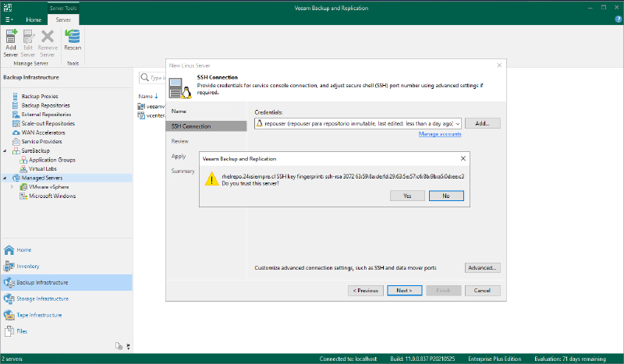Collapse the Managed Servers tree node
This screenshot has height=364, width=624.
tap(5, 178)
